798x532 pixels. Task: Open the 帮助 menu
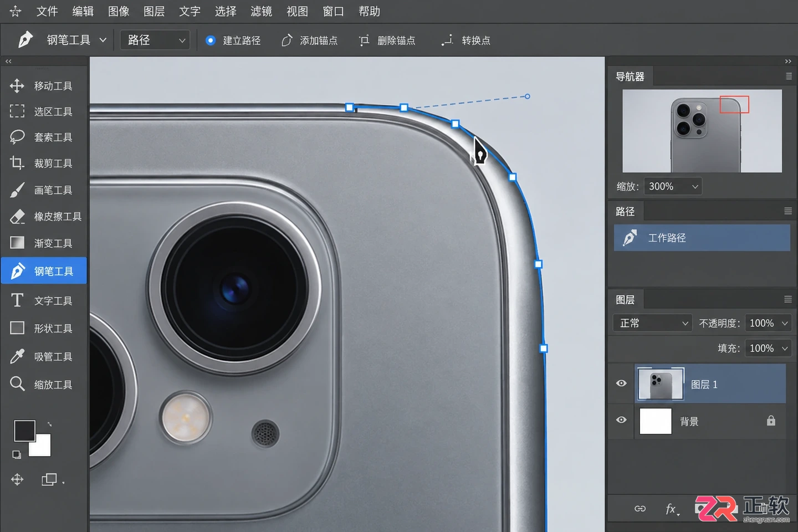[x=369, y=11]
